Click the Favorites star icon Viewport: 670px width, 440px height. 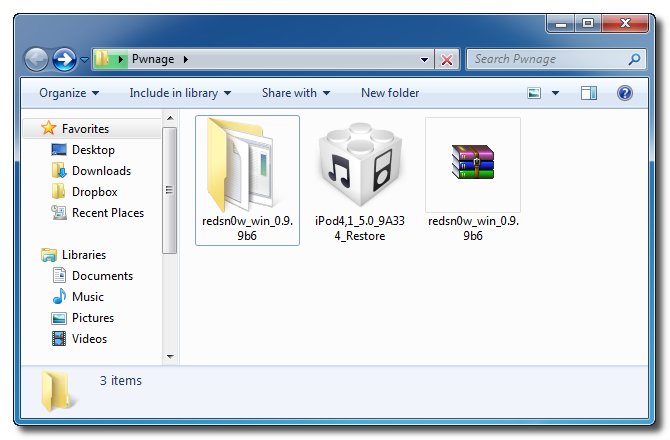[49, 128]
